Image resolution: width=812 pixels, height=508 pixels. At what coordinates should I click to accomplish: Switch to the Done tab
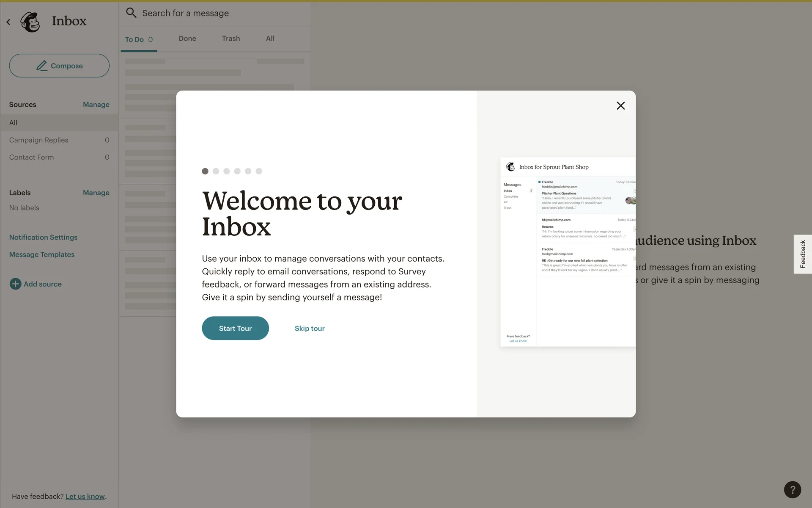[187, 39]
